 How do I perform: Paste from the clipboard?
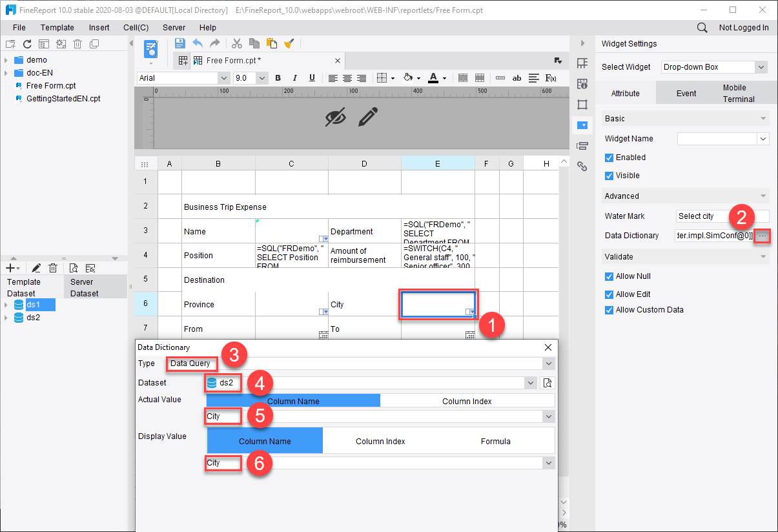pos(272,43)
